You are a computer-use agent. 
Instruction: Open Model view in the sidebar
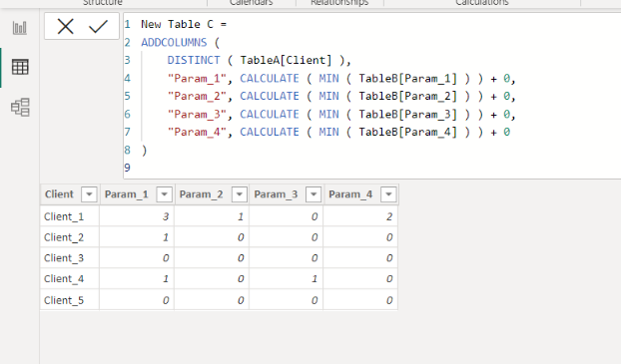[20, 108]
